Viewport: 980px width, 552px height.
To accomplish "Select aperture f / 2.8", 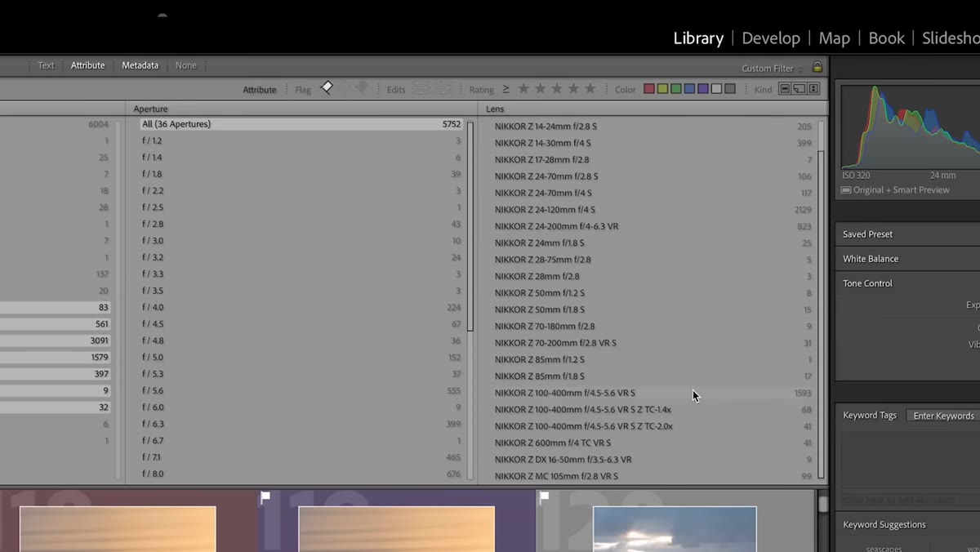I will pos(301,224).
